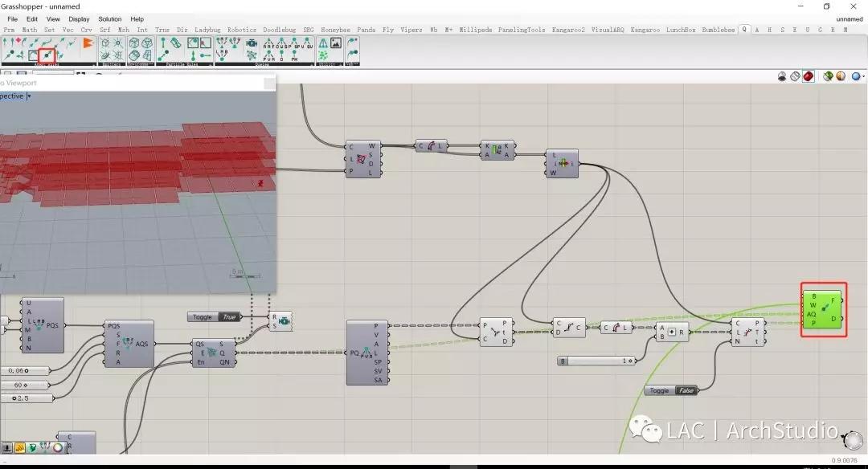Switch to the Millipede tab
This screenshot has width=868, height=469.
point(476,30)
